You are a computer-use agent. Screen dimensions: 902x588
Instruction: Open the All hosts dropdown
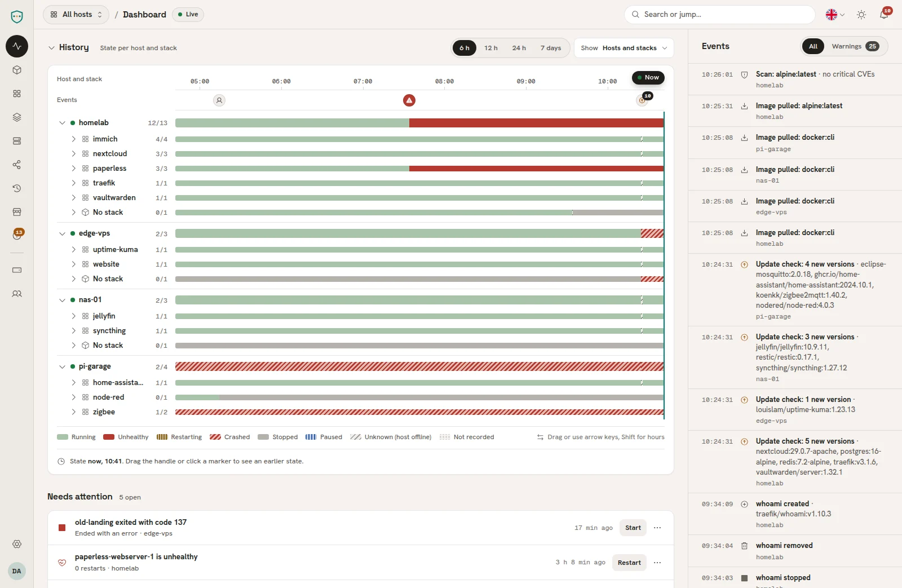[x=76, y=15]
